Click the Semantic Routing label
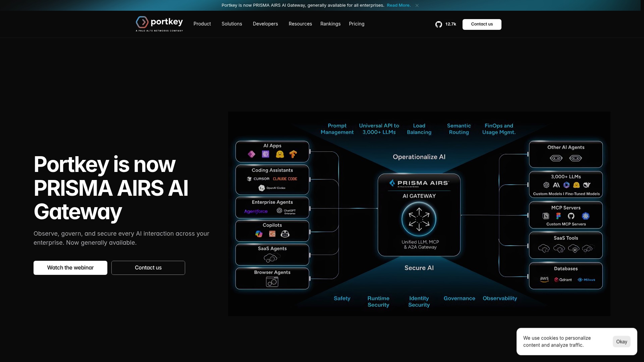This screenshot has width=644, height=362. [x=459, y=129]
